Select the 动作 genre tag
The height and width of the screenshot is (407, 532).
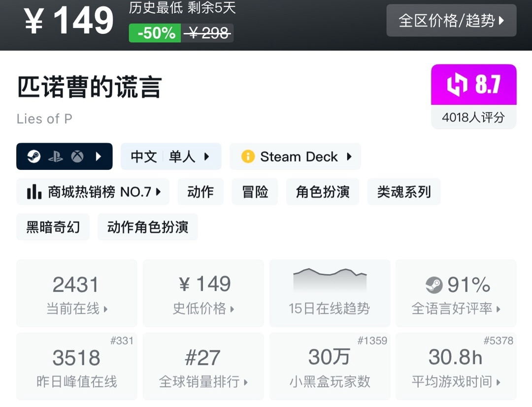point(200,192)
